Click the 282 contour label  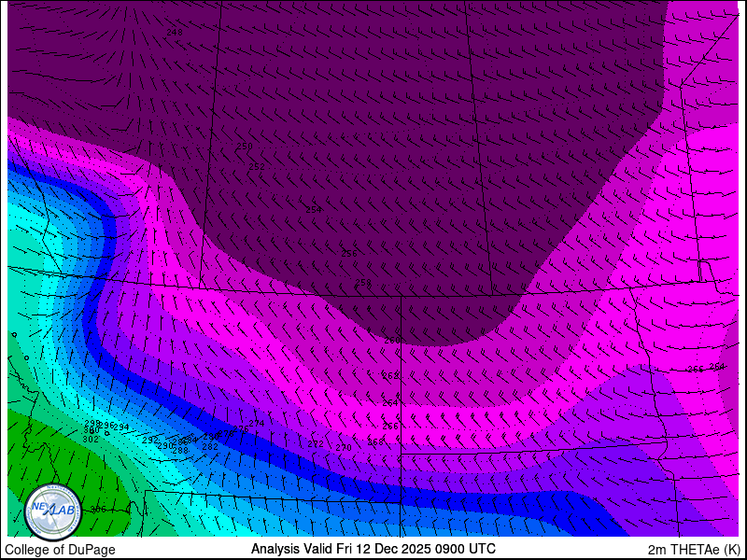click(210, 447)
